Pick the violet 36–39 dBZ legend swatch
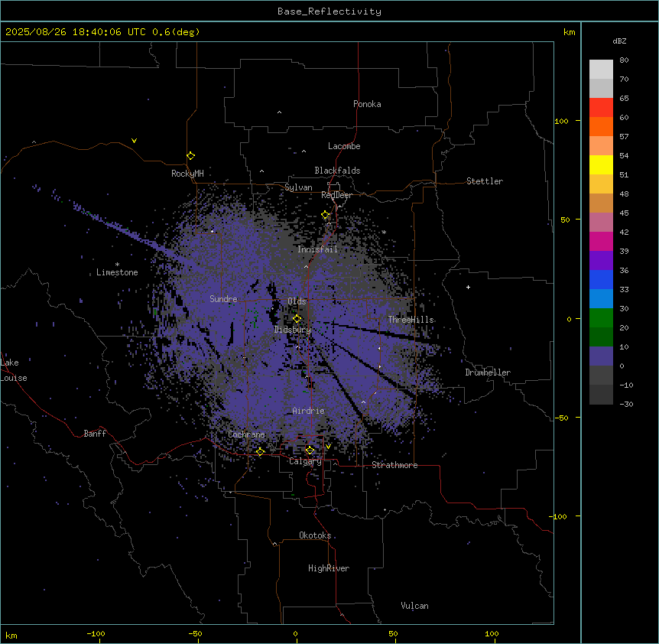Image resolution: width=659 pixels, height=644 pixels. point(601,261)
